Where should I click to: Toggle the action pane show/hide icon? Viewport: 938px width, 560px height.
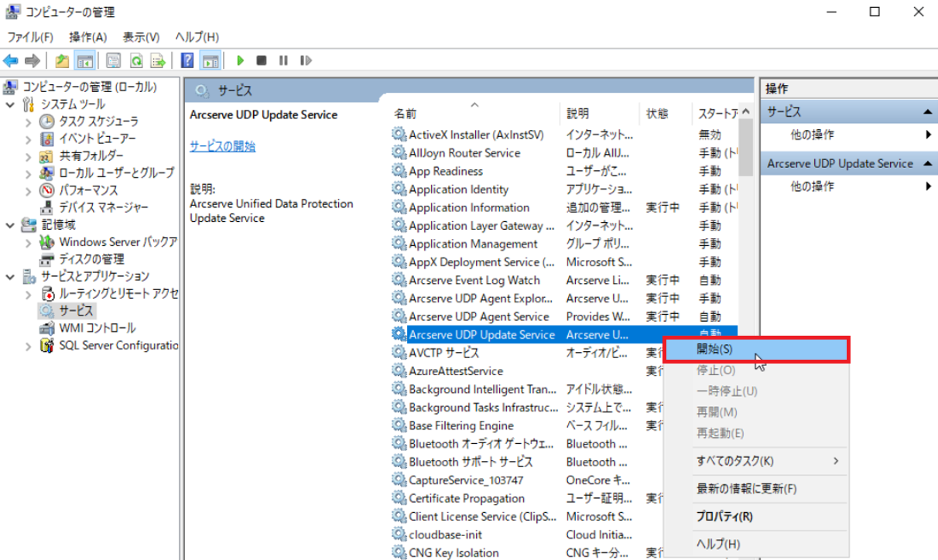(210, 60)
